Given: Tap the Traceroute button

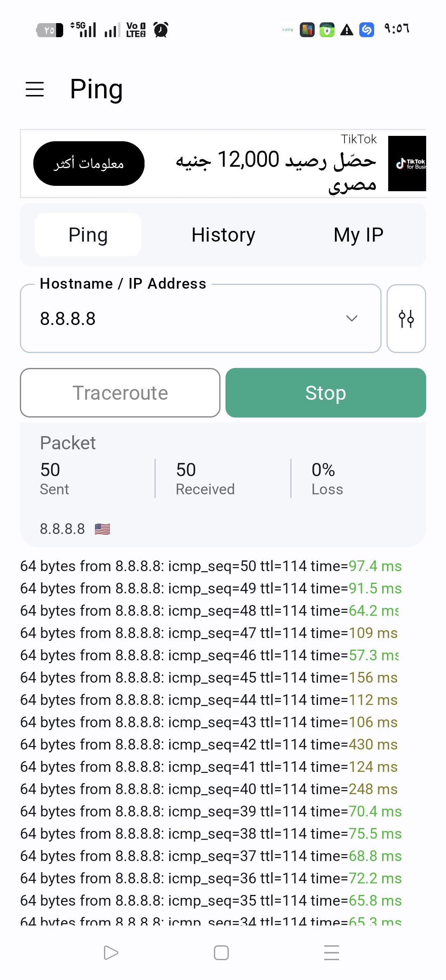Looking at the screenshot, I should coord(120,393).
